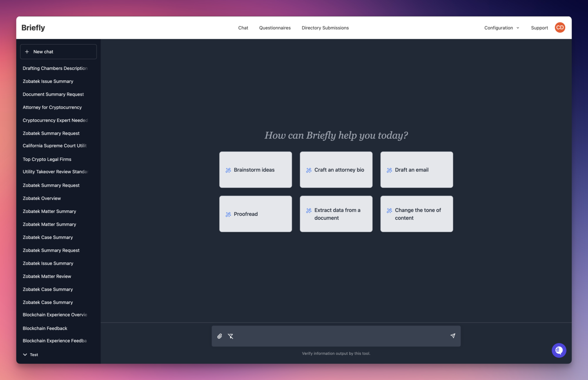Open Directory Submissions tab
Viewport: 588px width, 380px height.
pyautogui.click(x=325, y=28)
